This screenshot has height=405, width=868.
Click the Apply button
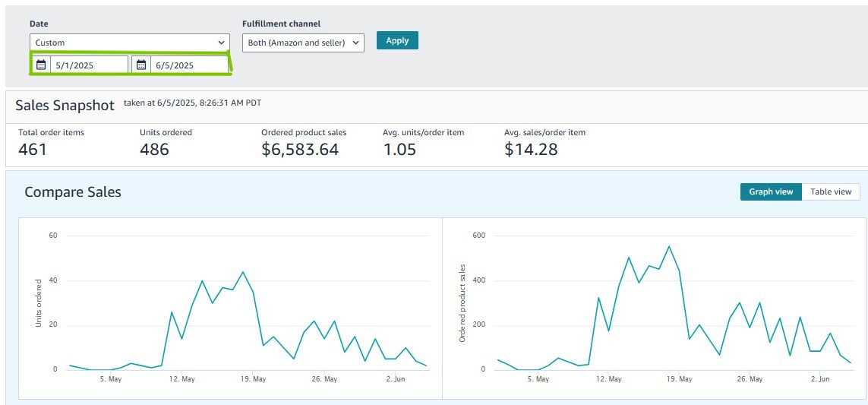click(397, 41)
